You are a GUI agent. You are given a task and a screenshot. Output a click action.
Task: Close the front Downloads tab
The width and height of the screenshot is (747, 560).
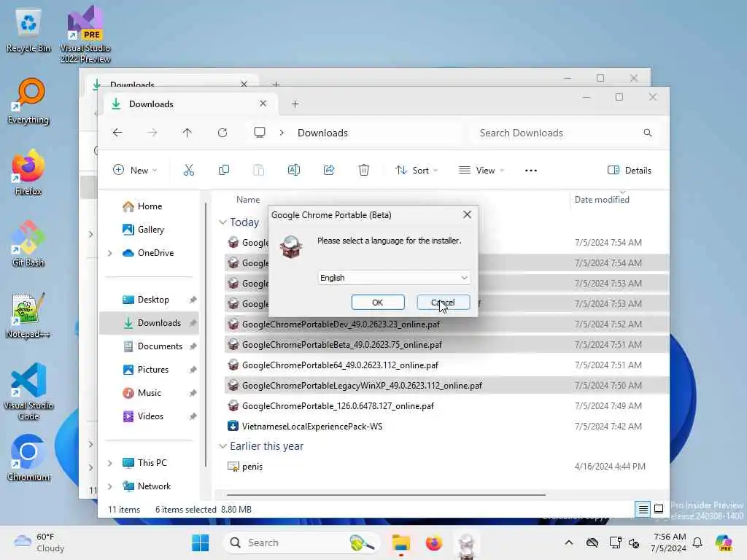click(263, 104)
